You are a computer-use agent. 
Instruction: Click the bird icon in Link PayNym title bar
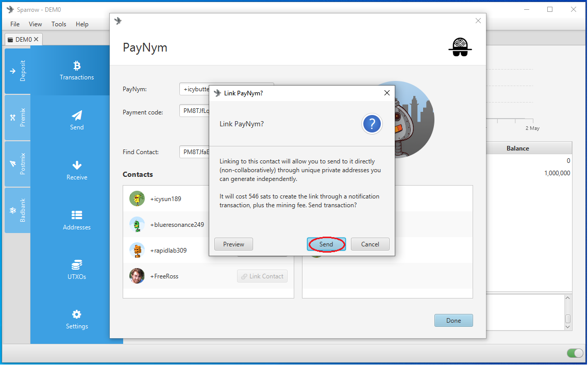point(217,93)
